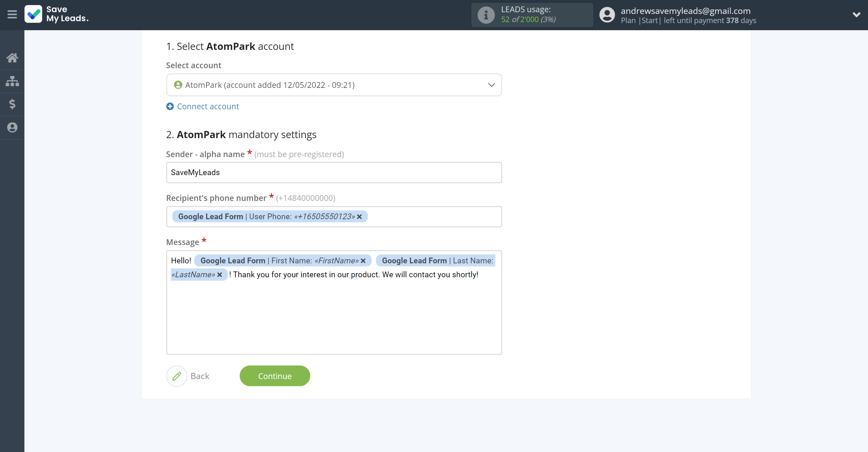
Task: Click the user avatar icon
Action: point(607,15)
